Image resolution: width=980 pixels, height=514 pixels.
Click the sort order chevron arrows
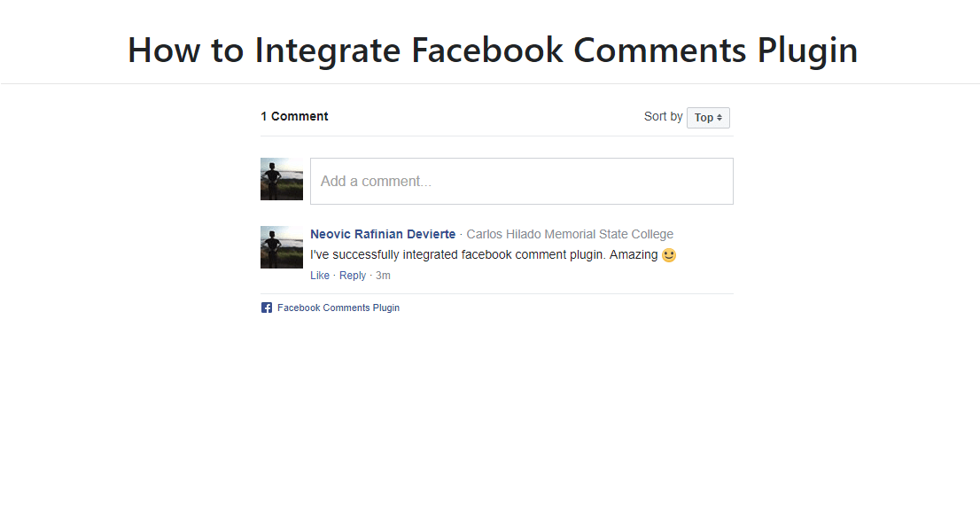(719, 117)
